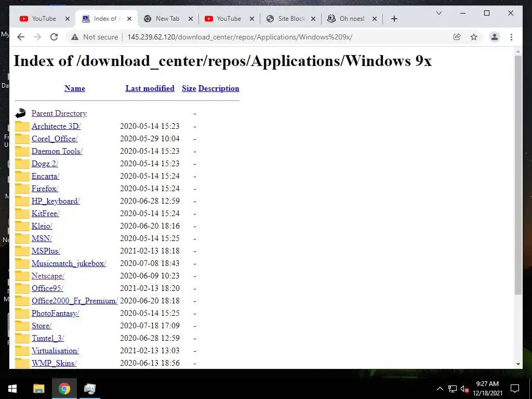Open File Explorer from the taskbar
532x399 pixels.
[38, 389]
